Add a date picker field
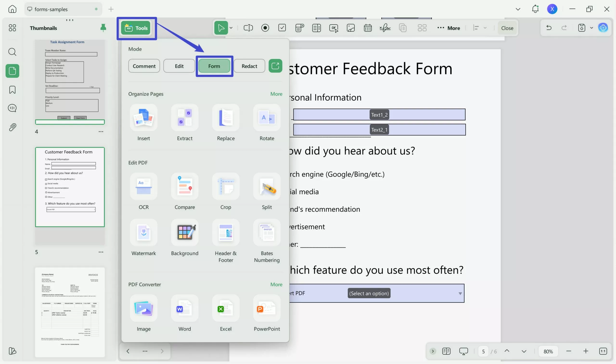Screen dimensions: 616x364 (368, 28)
